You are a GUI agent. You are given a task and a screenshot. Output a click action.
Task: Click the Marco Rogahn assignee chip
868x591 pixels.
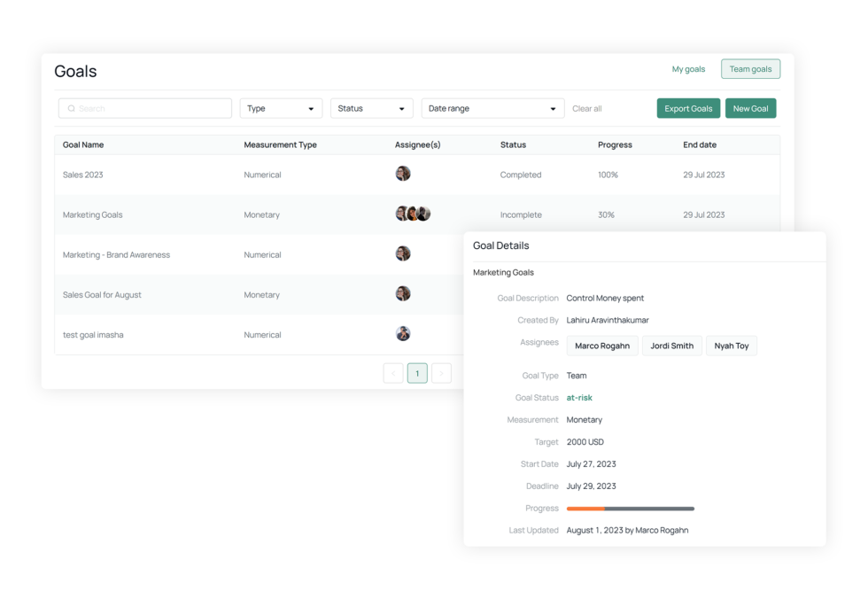pos(602,346)
